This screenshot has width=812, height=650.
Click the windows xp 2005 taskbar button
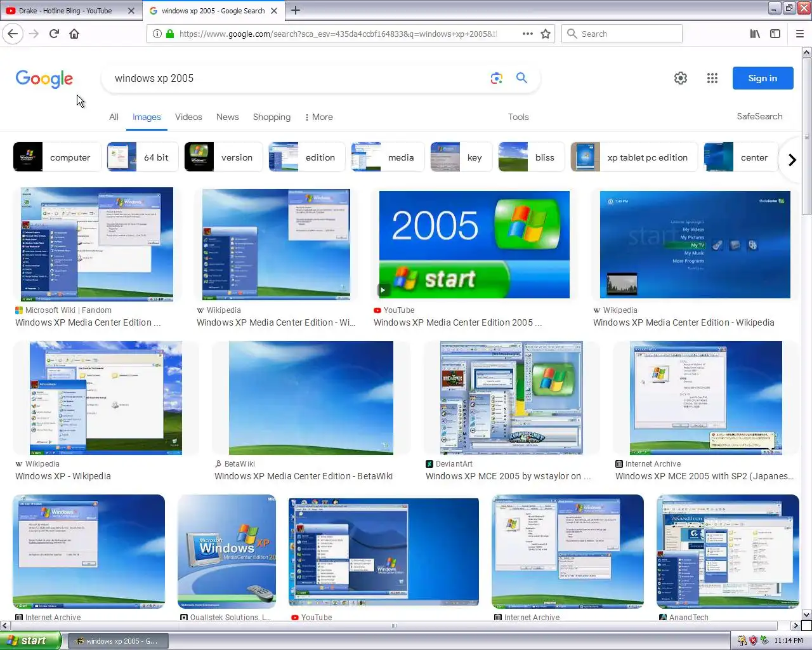click(118, 641)
